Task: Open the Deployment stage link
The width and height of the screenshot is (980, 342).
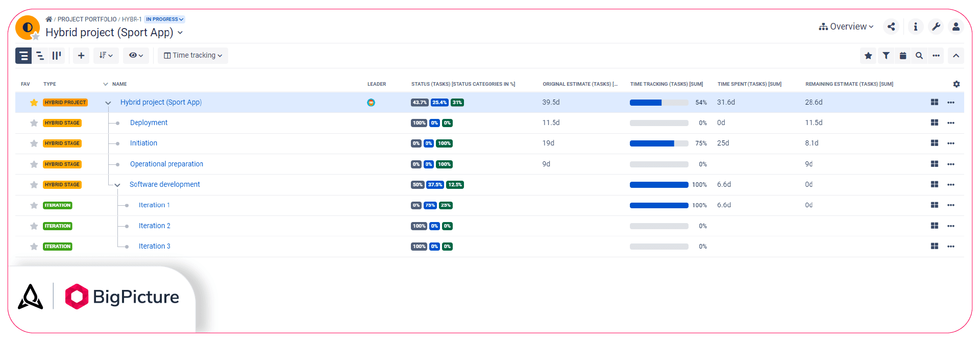Action: pos(149,123)
